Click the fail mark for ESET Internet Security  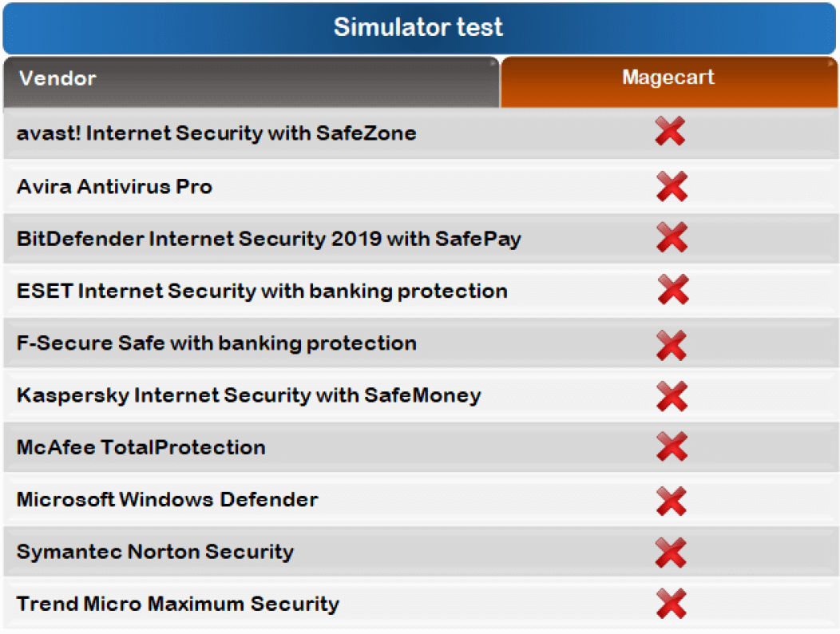coord(673,290)
